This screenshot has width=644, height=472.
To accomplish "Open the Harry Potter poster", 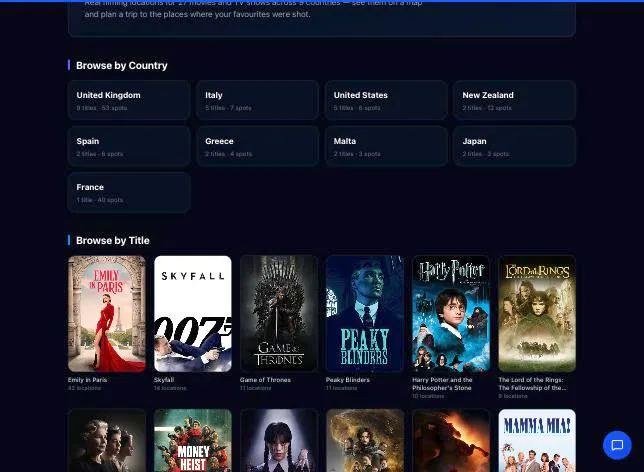I will coord(451,314).
